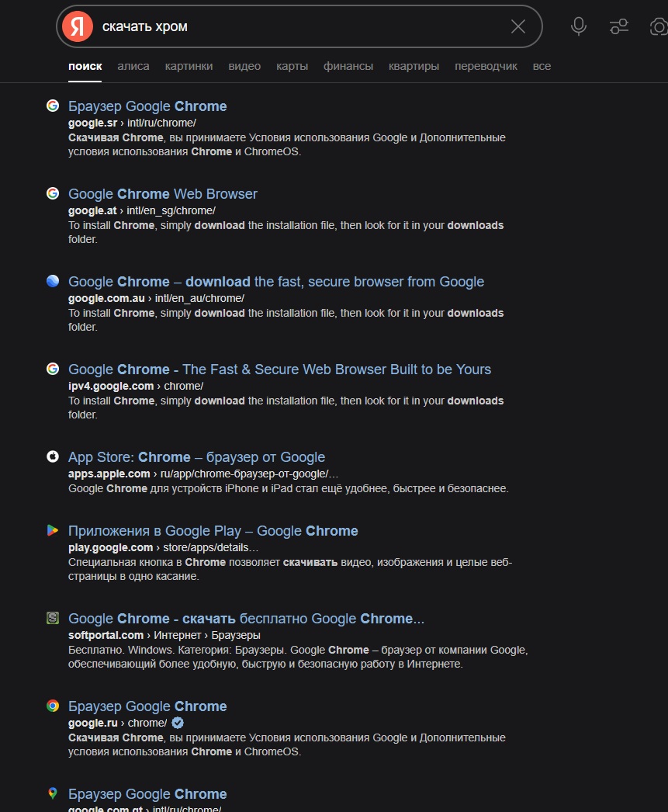Viewport: 668px width, 812px height.
Task: Click the google.com.au domain link
Action: [106, 298]
